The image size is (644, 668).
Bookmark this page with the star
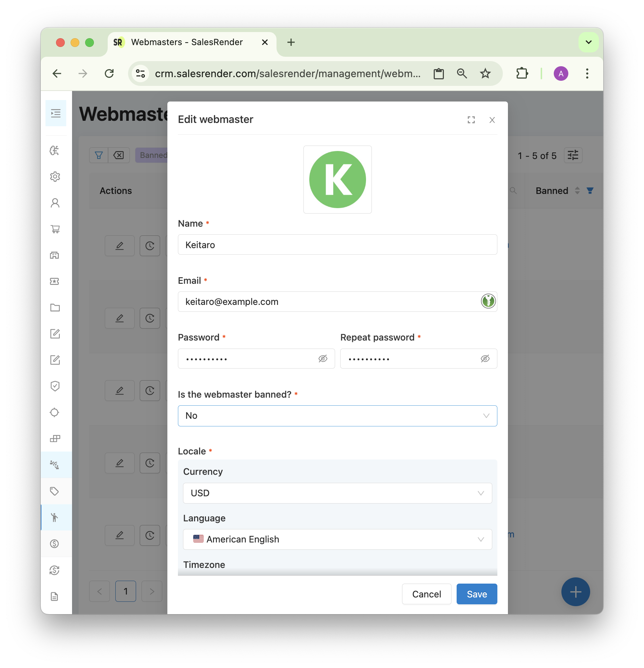(485, 74)
